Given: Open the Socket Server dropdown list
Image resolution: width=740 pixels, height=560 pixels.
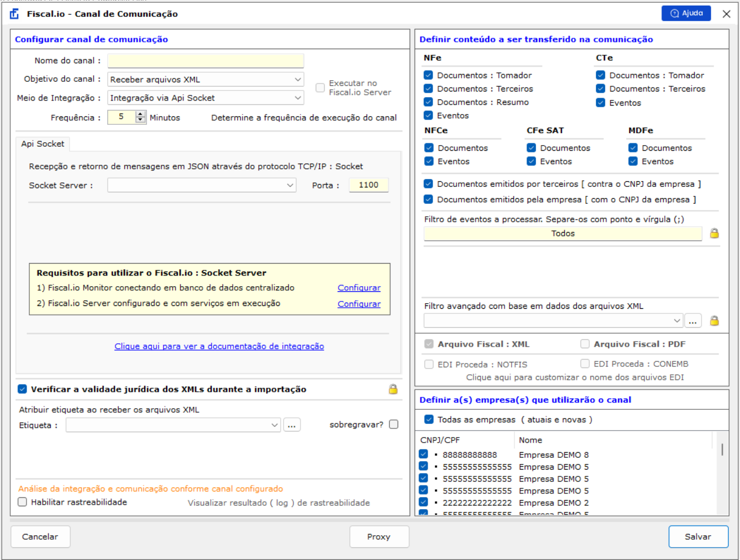Looking at the screenshot, I should (x=202, y=185).
